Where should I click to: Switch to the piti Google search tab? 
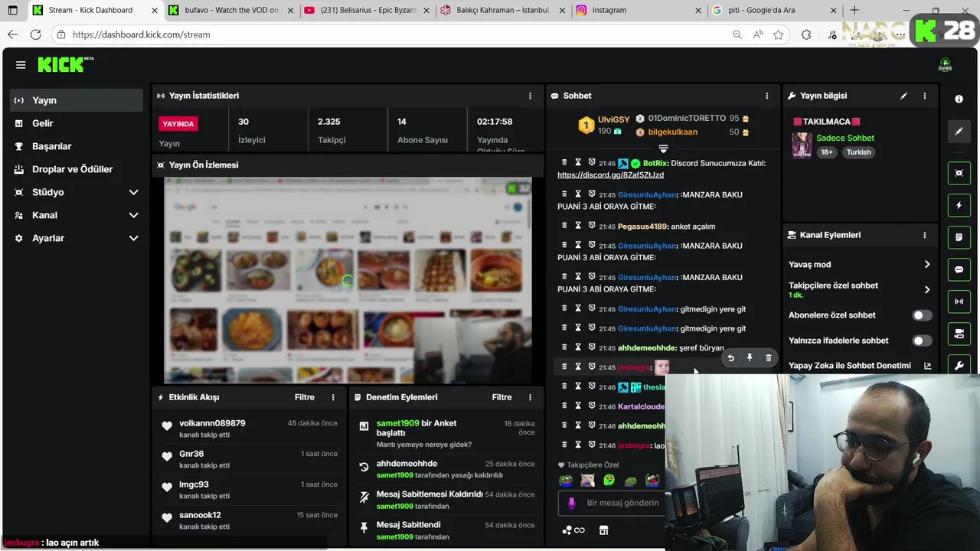pos(775,10)
